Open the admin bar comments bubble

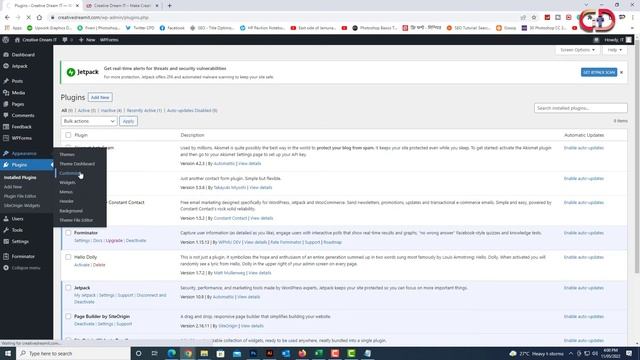(65, 40)
